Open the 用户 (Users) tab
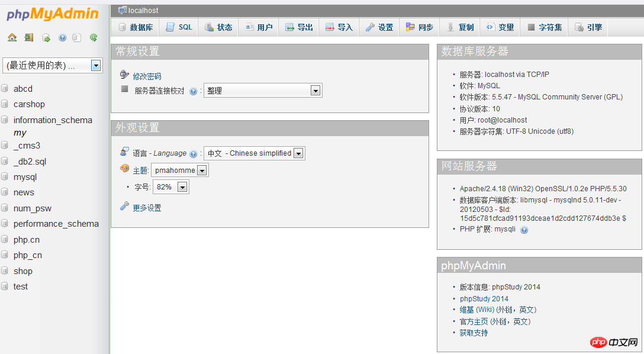This screenshot has height=354, width=644. (258, 27)
